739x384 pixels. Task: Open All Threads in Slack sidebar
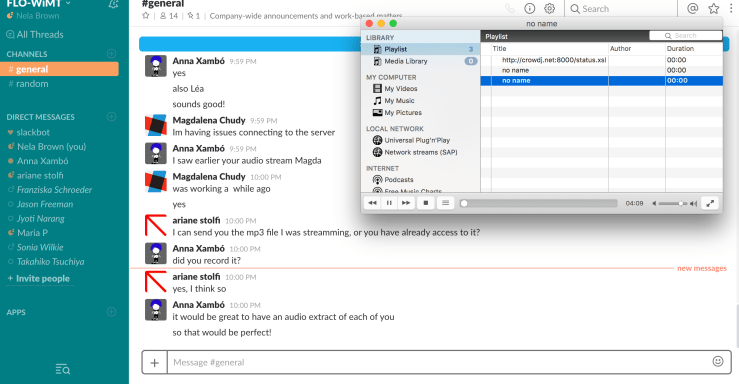tap(35, 34)
